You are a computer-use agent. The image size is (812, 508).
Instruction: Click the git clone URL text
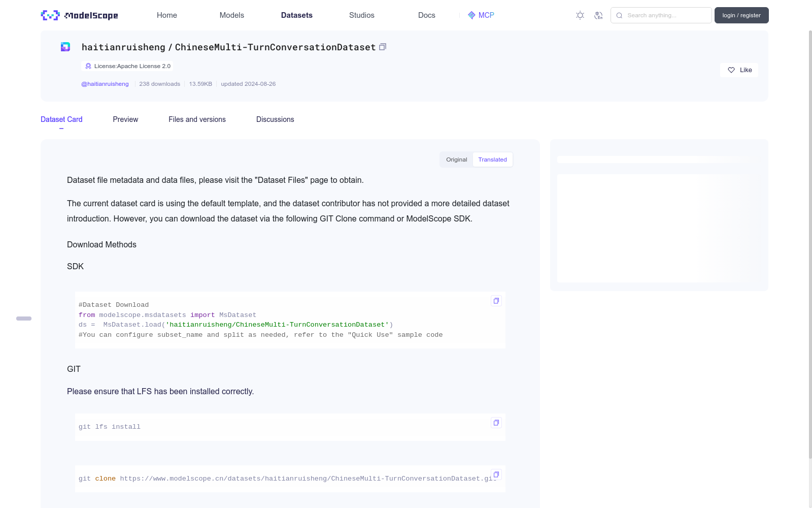click(308, 479)
